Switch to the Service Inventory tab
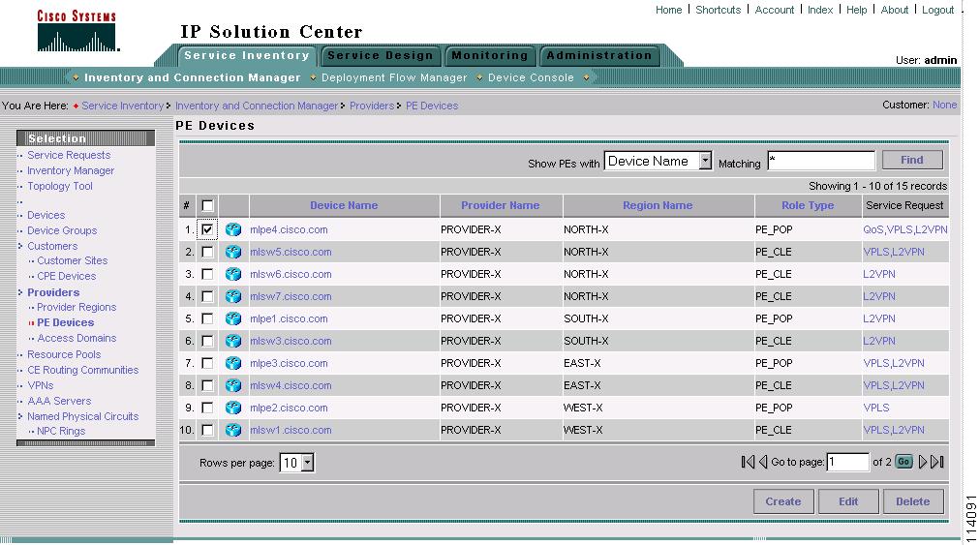The image size is (980, 545). [247, 55]
